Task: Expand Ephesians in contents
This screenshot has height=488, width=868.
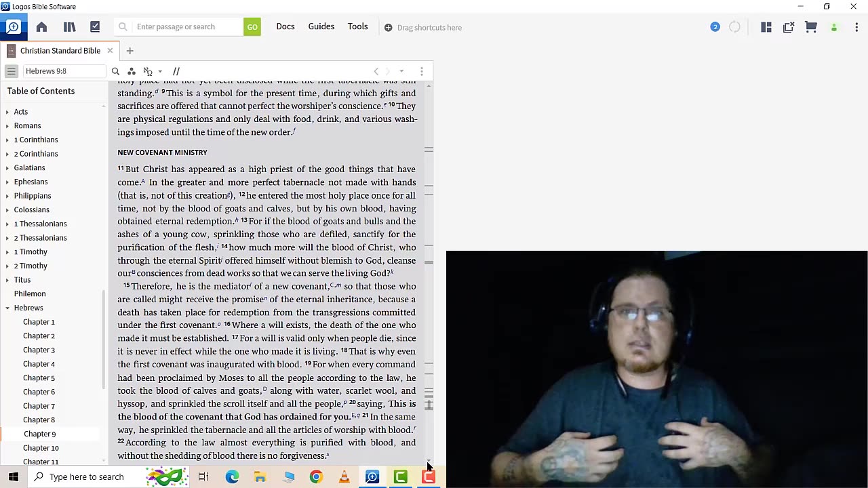Action: tap(7, 182)
